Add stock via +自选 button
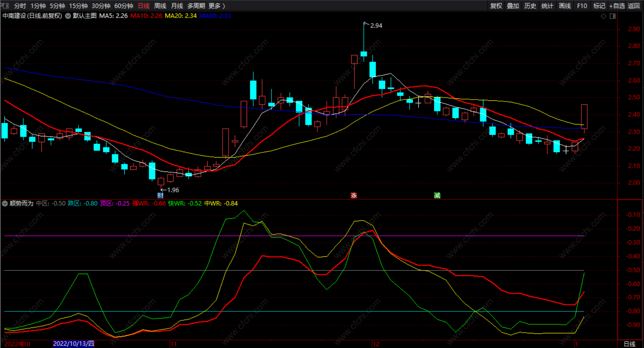The height and width of the screenshot is (348, 644). click(x=617, y=6)
